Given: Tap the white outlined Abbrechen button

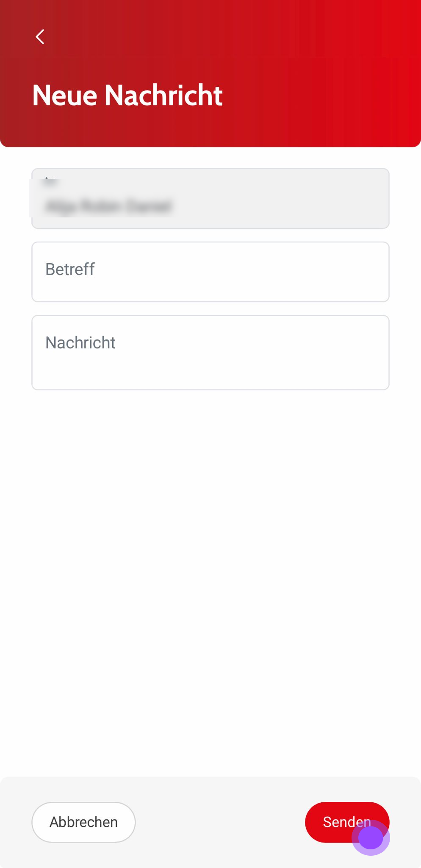Looking at the screenshot, I should pos(83,822).
